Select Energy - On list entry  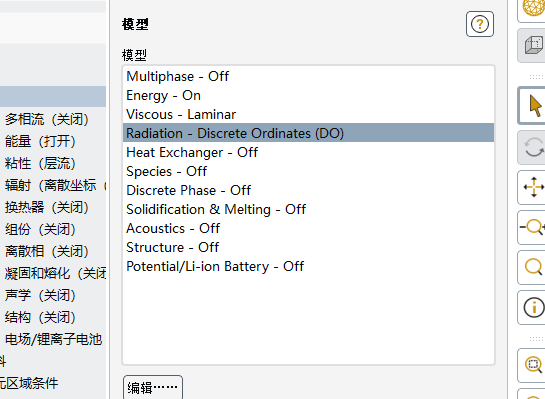(308, 95)
